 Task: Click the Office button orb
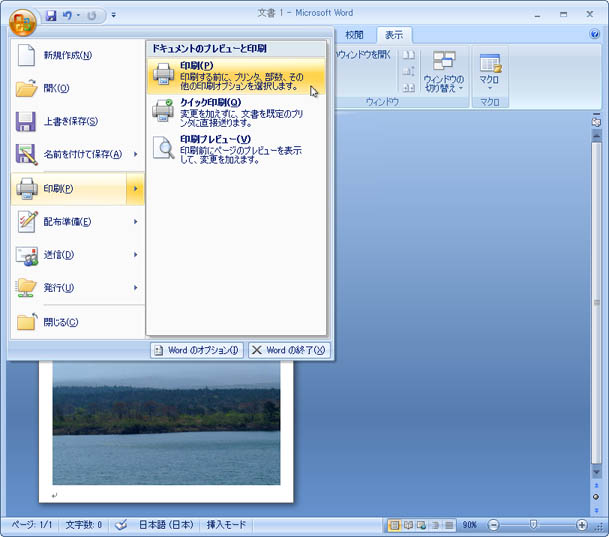coord(22,21)
